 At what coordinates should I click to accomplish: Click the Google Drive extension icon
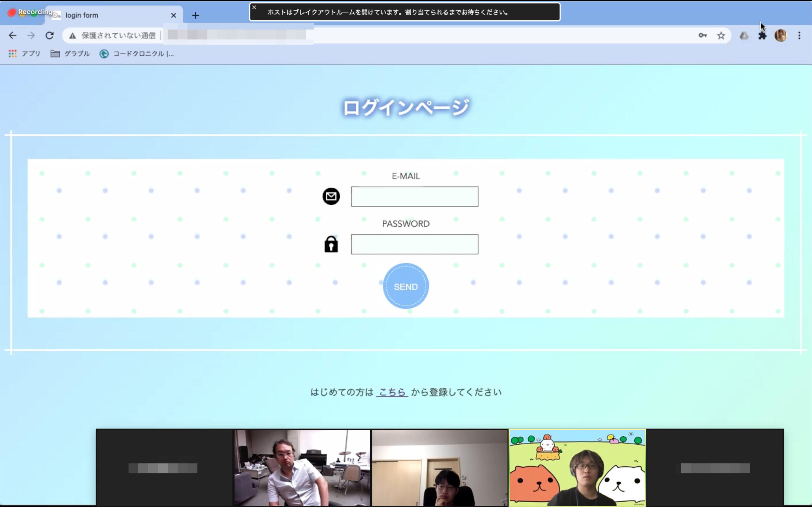pos(744,35)
